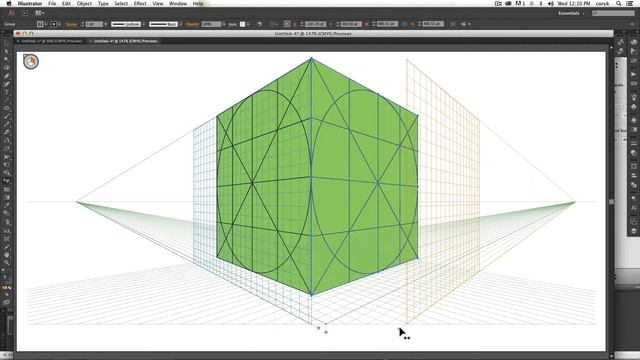The height and width of the screenshot is (360, 640).
Task: Click the Recolor Artwork icon
Action: pyautogui.click(x=259, y=24)
